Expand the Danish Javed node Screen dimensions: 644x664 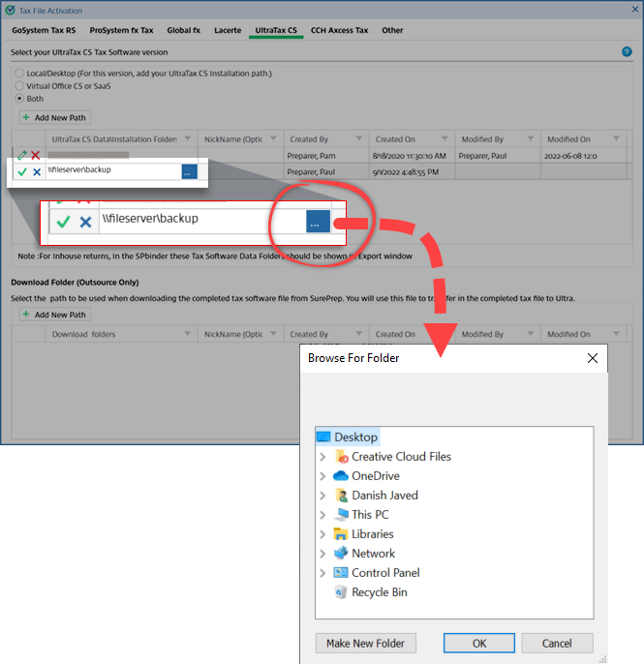[x=322, y=495]
